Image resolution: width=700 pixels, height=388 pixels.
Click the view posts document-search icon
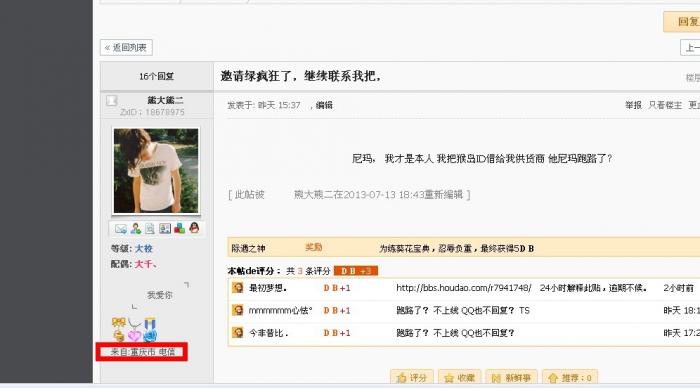[x=150, y=229]
